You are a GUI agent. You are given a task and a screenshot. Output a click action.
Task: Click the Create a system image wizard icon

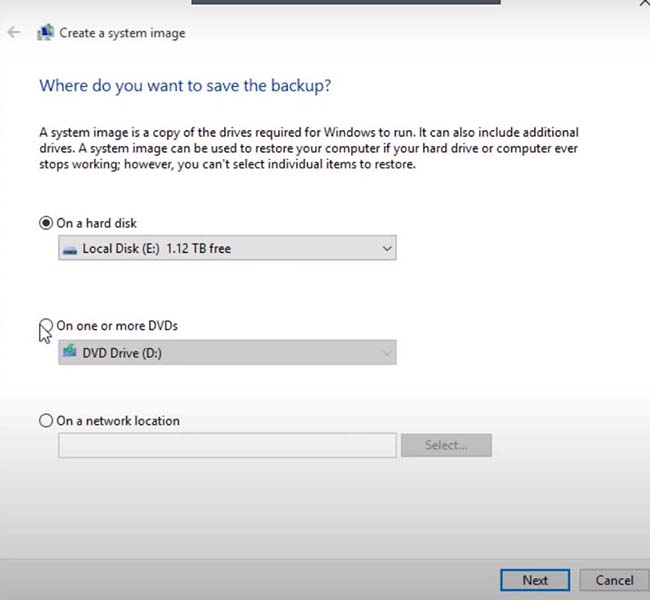pyautogui.click(x=46, y=32)
